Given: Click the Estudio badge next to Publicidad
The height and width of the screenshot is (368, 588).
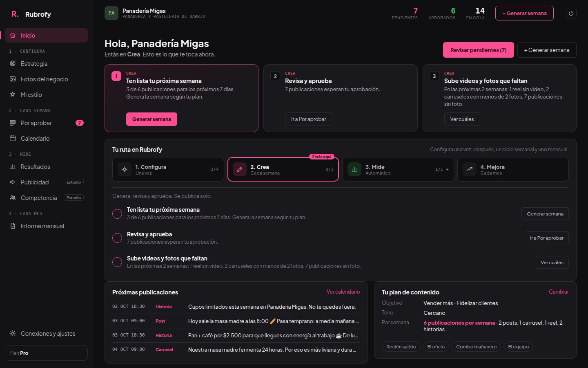Looking at the screenshot, I should pos(73,182).
